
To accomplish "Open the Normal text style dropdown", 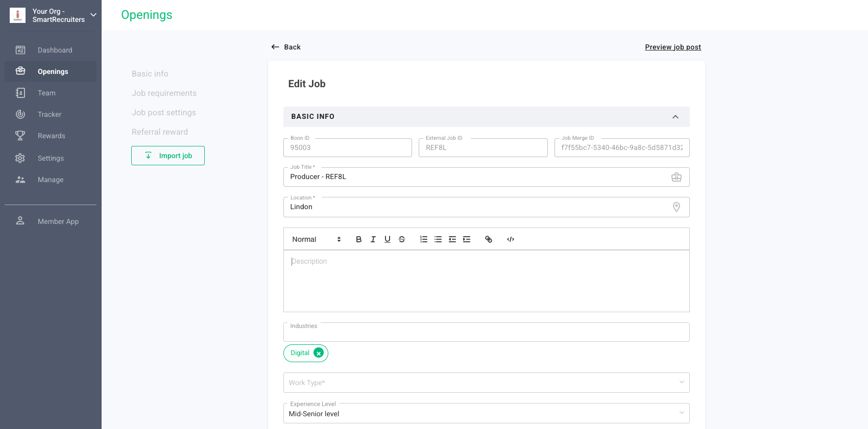I will pos(316,239).
